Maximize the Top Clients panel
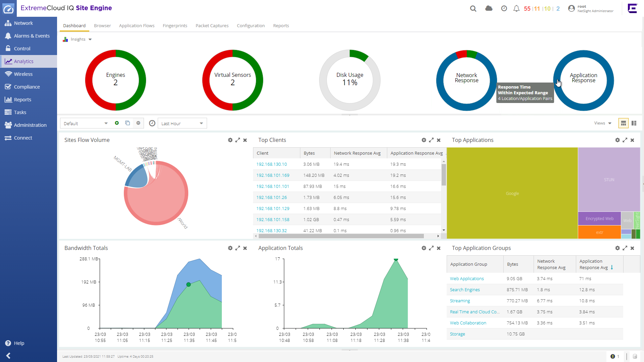 (431, 140)
